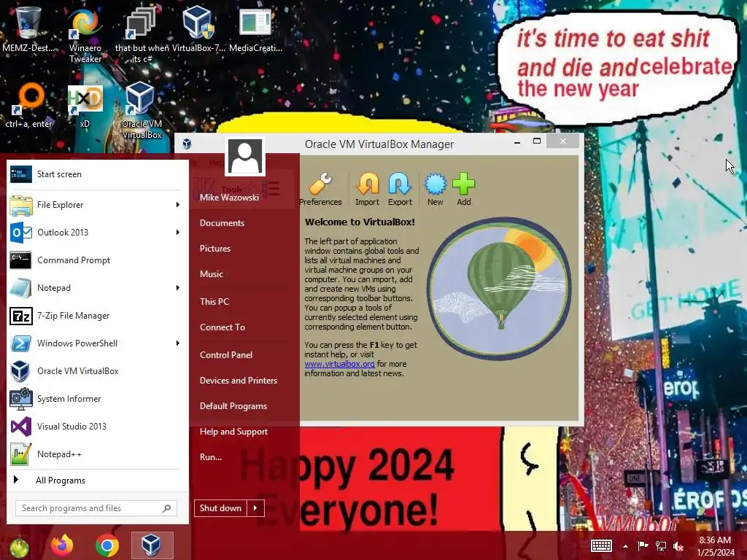
Task: Click the taskbar clock 8:36 AM
Action: point(715,546)
